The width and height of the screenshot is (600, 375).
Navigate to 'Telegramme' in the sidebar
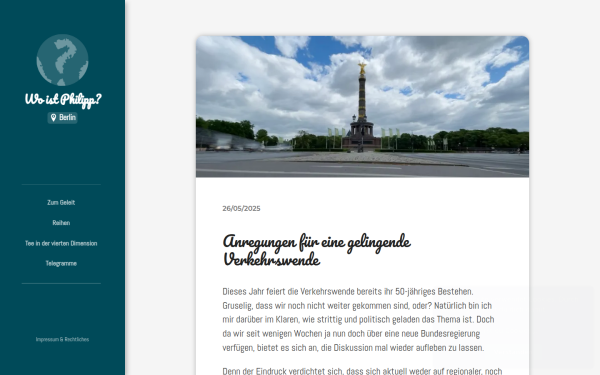61,263
